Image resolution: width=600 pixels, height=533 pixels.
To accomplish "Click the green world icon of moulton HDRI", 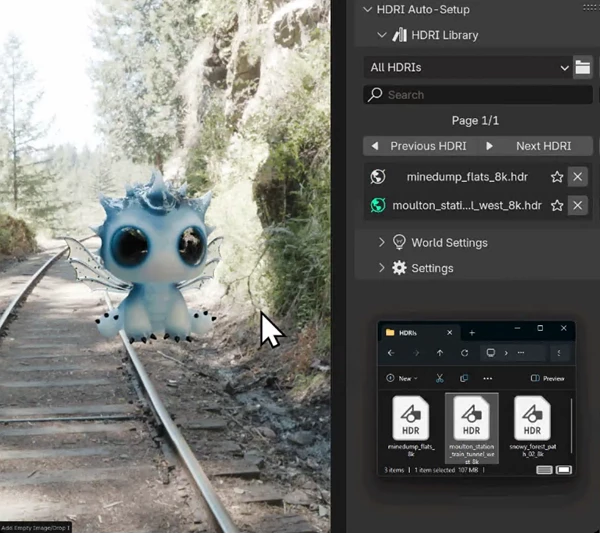I will tap(378, 205).
